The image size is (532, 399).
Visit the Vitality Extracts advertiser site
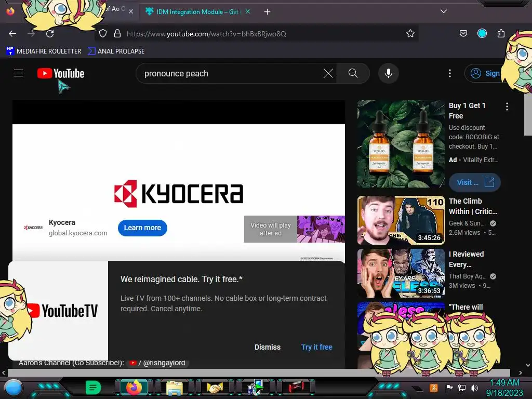click(475, 182)
